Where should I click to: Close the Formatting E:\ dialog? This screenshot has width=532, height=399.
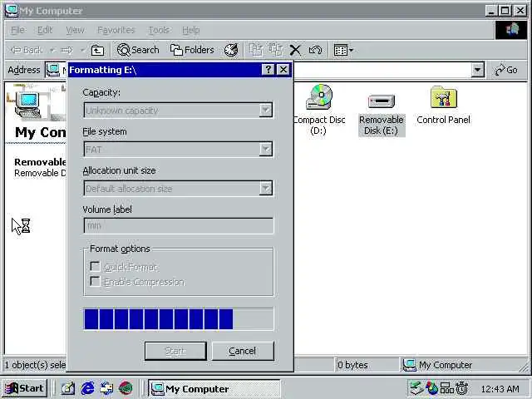point(283,70)
